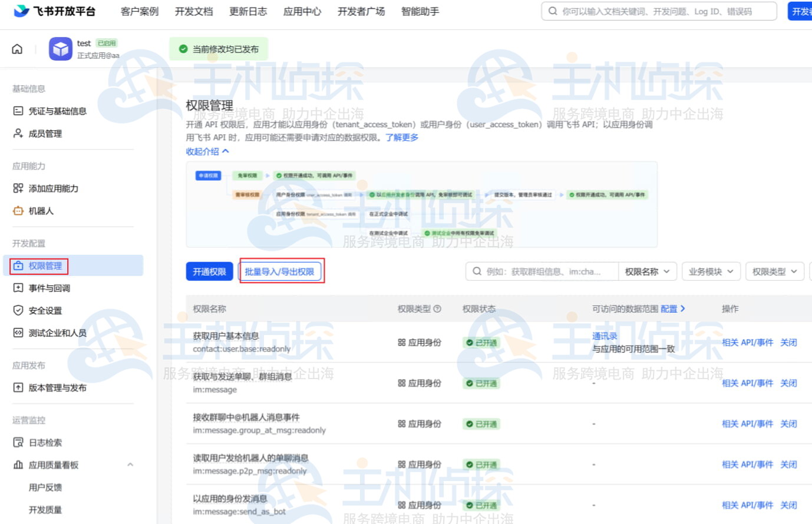812x524 pixels.
Task: Click 批量导入/导出权限 button
Action: point(280,271)
